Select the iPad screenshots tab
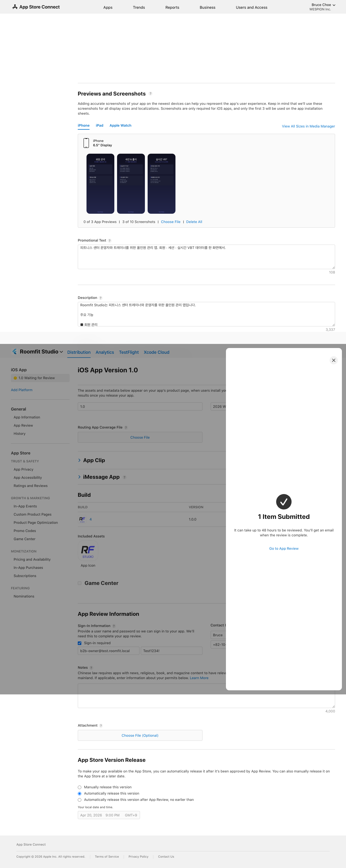 [99, 125]
